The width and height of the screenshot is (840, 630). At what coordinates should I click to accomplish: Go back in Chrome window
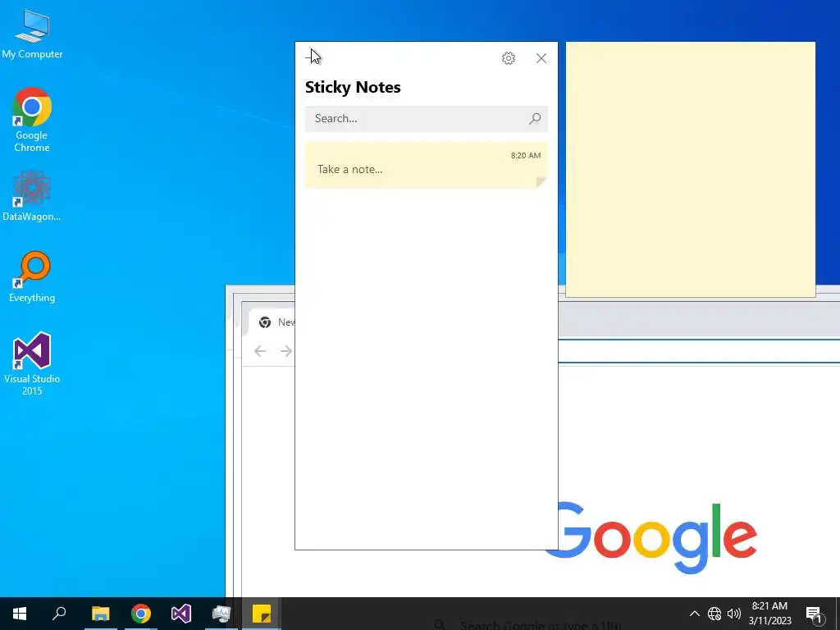pyautogui.click(x=260, y=351)
